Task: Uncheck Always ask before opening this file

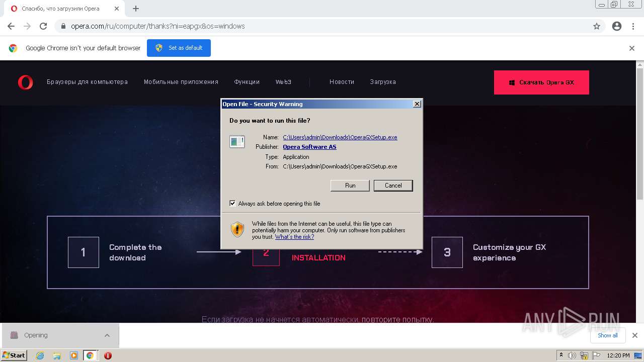Action: coord(232,204)
